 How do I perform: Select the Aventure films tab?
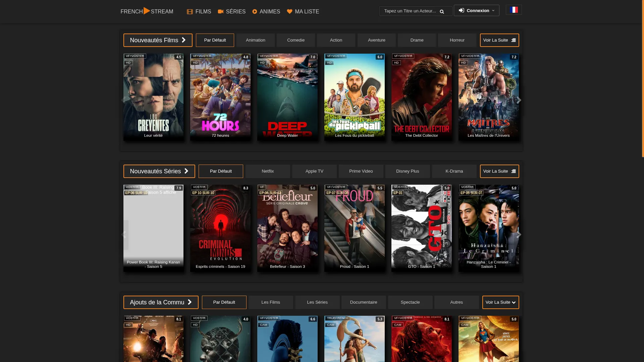tap(377, 40)
